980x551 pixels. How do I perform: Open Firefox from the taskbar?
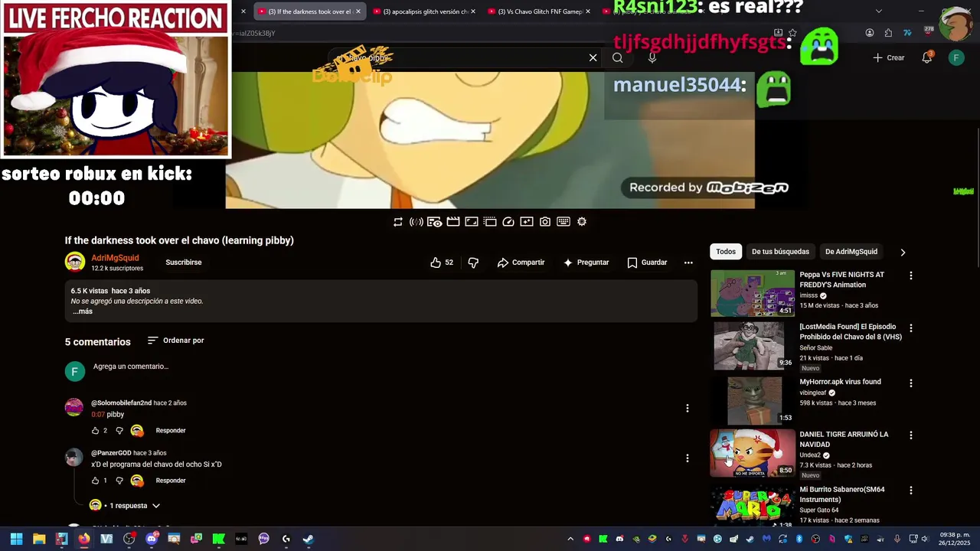83,539
